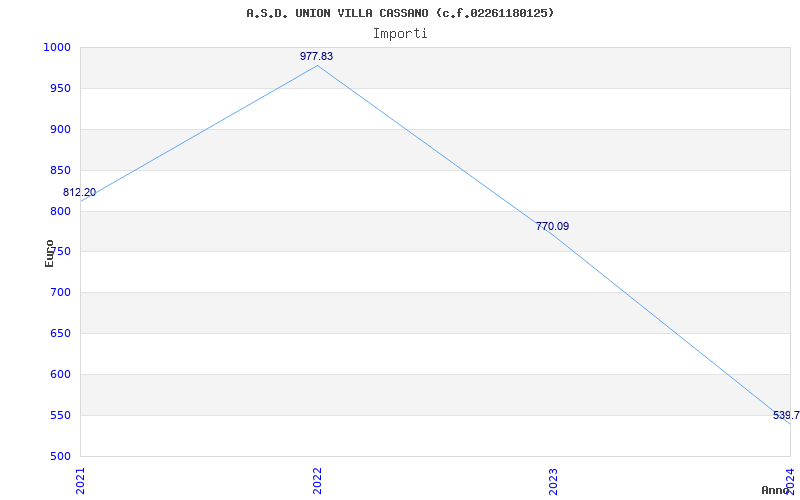This screenshot has height=500, width=800.
Task: Select the 2022 x-axis label
Action: click(317, 481)
